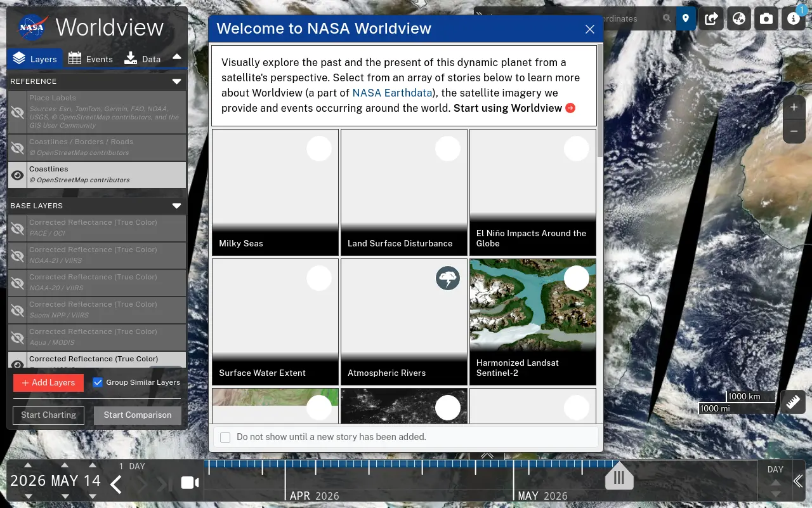Viewport: 812px width, 508px height.
Task: Show the NOAA-21 / VIIRS reflectance layer
Action: (18, 255)
